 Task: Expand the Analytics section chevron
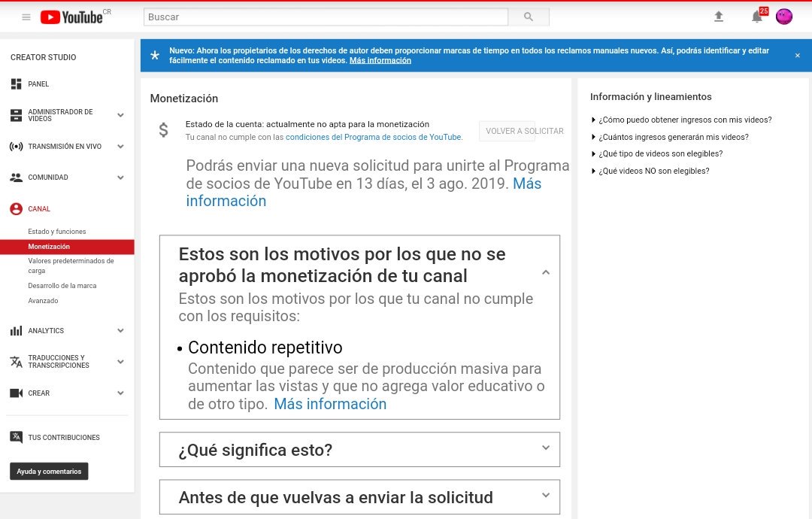coord(120,330)
